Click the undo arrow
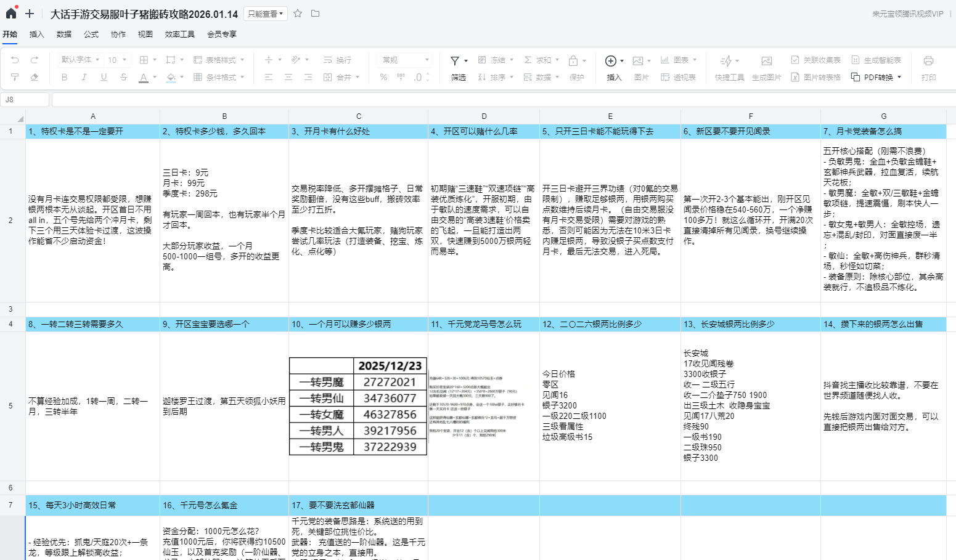 pyautogui.click(x=15, y=60)
